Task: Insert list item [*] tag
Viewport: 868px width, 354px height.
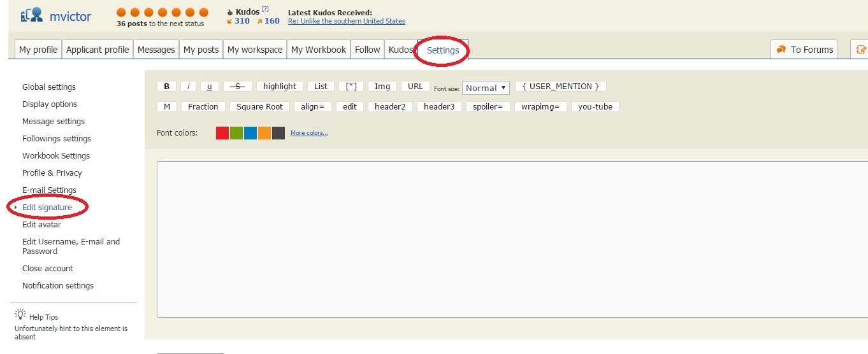Action: point(351,87)
